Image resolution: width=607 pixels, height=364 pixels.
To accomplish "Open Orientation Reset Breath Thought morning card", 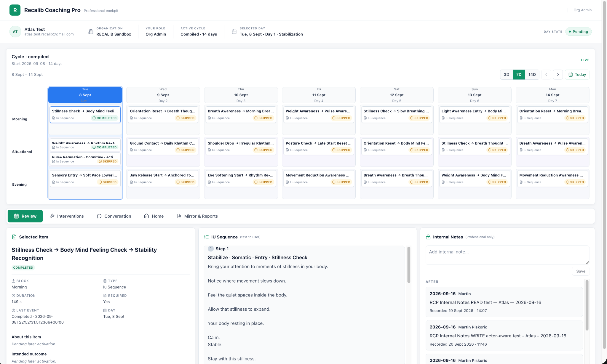I will coord(163,114).
